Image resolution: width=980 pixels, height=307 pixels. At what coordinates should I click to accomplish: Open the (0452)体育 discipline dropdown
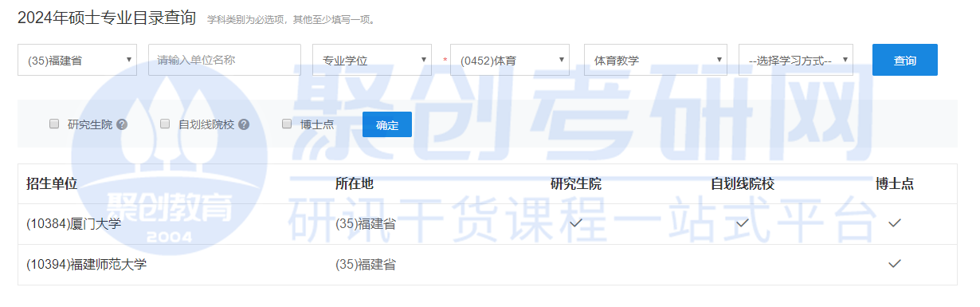click(510, 60)
